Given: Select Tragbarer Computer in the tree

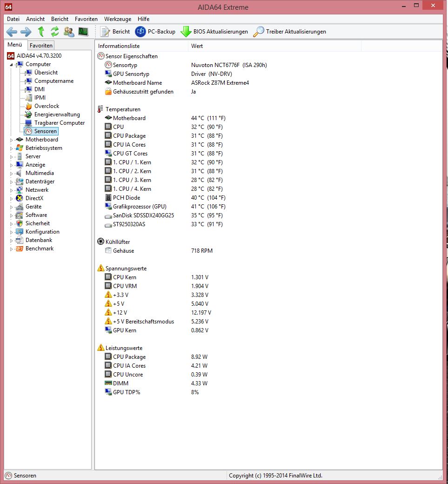Looking at the screenshot, I should (60, 123).
